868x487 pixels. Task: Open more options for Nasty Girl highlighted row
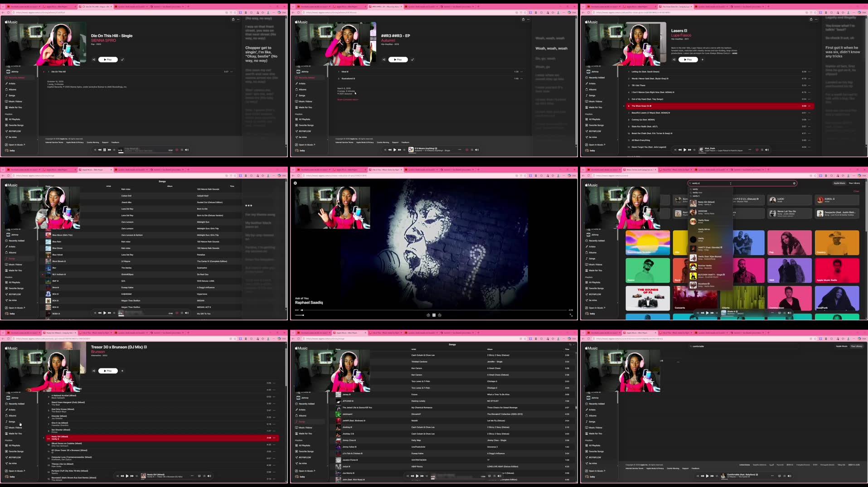coord(274,438)
